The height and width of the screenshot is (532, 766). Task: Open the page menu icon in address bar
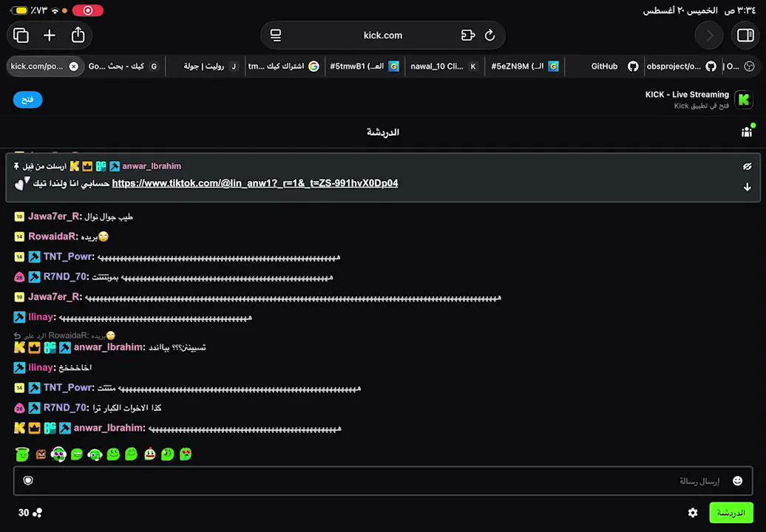tap(276, 35)
